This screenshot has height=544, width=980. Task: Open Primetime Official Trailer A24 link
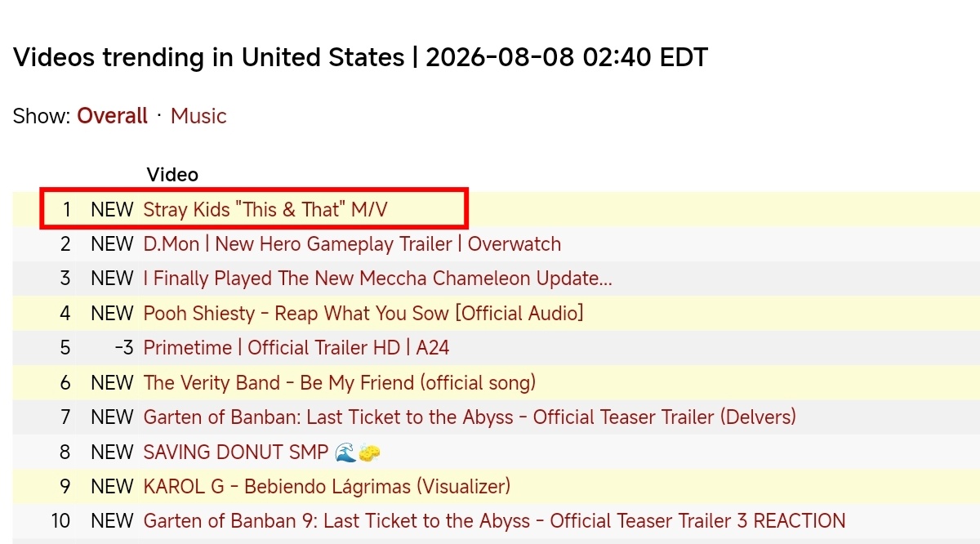click(296, 348)
